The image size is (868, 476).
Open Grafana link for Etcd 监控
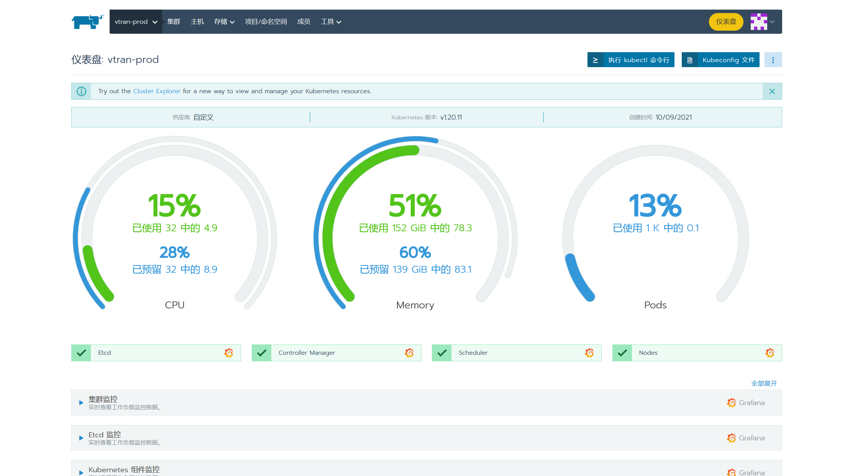pos(746,438)
